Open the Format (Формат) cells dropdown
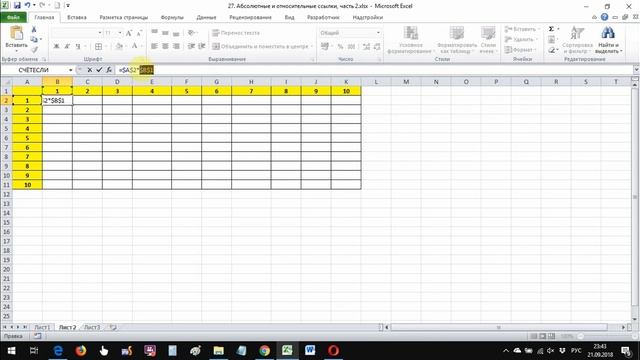Screen dimensions: 640x360 point(520,49)
